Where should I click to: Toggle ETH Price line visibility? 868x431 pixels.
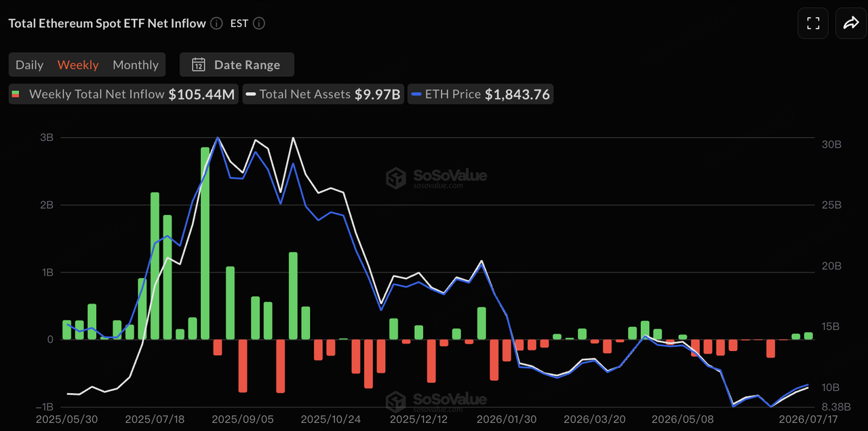(x=481, y=94)
